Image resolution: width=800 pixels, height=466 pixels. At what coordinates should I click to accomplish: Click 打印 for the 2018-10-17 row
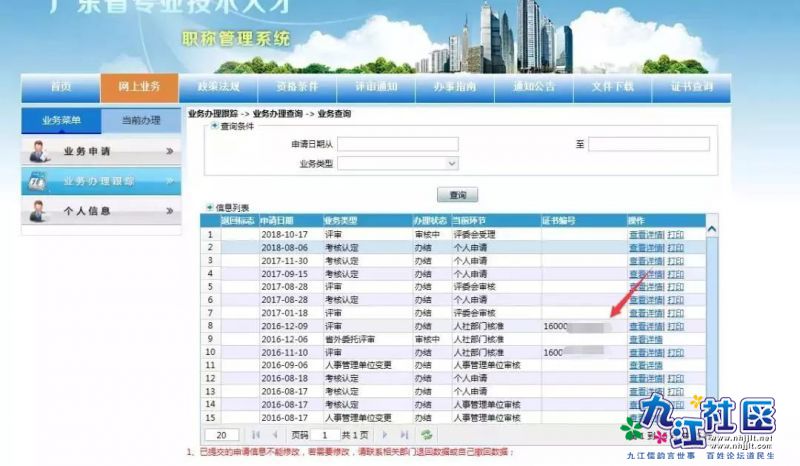pos(676,234)
